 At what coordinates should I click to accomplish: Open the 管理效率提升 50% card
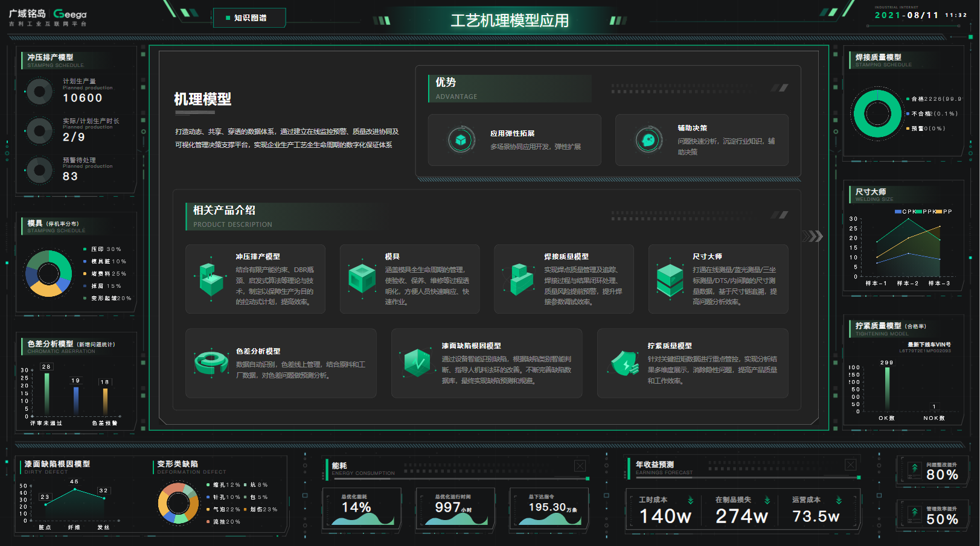934,515
